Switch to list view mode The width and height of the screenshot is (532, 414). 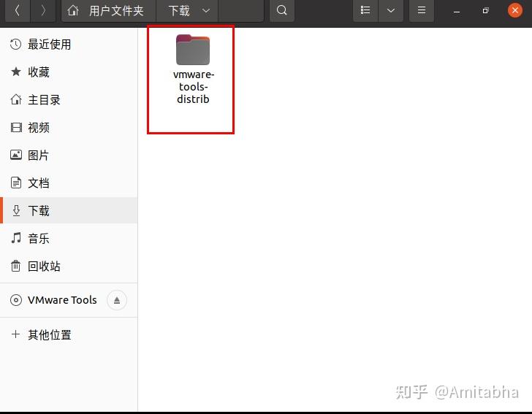click(365, 10)
